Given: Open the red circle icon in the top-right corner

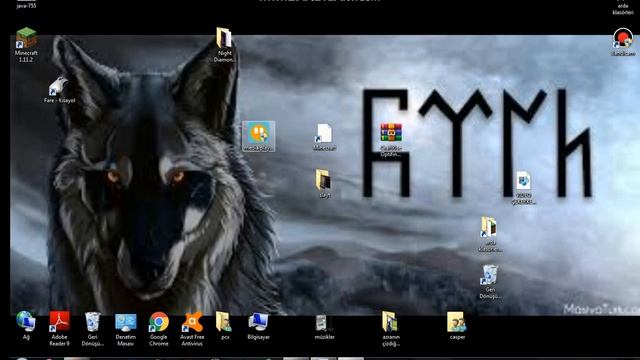Looking at the screenshot, I should point(622,42).
